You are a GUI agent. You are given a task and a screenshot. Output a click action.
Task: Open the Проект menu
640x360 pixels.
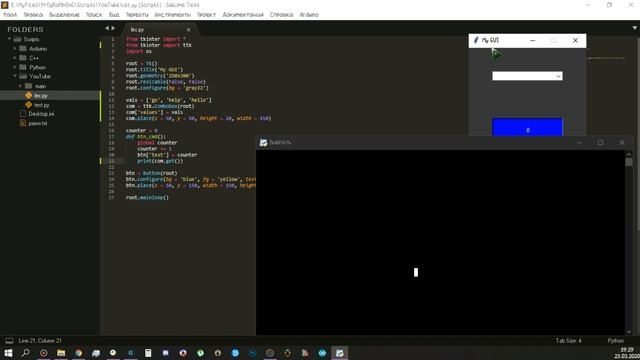[206, 15]
